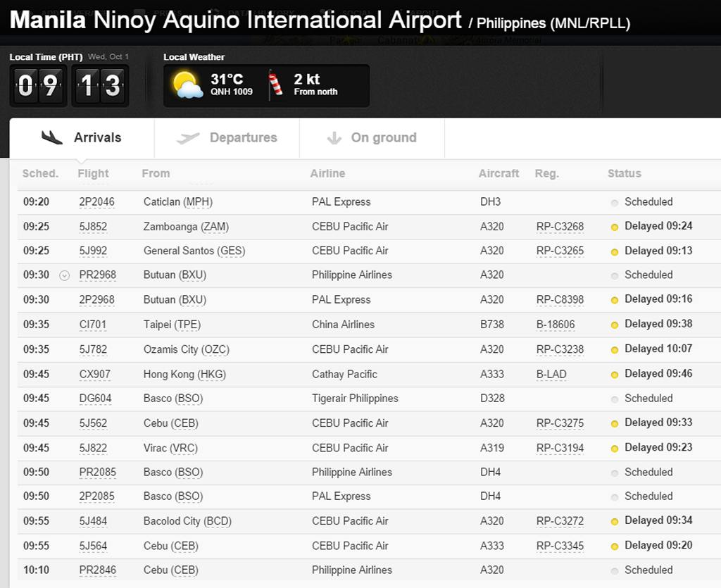Expand the PR2968 codeshare flight row
The width and height of the screenshot is (721, 588).
pyautogui.click(x=65, y=275)
